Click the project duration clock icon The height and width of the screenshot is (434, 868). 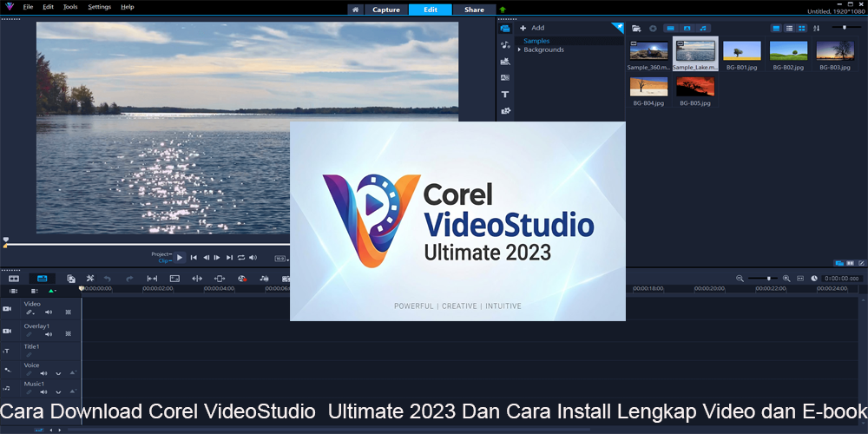(x=814, y=279)
